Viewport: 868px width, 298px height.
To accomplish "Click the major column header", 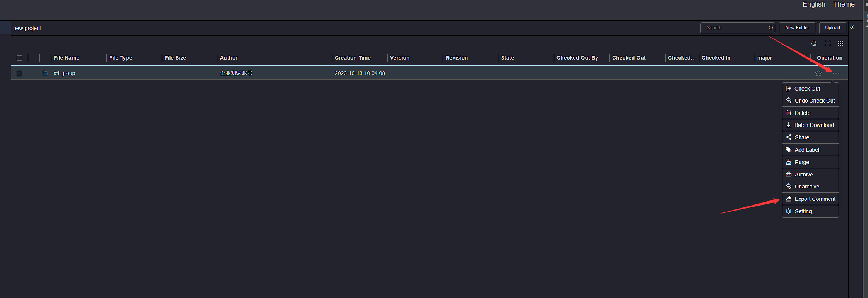I will point(765,58).
